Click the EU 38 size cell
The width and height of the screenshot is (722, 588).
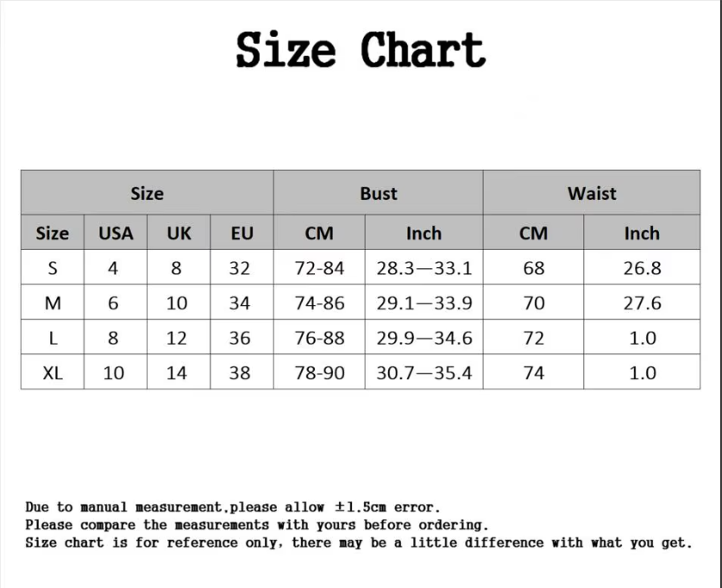click(x=240, y=372)
